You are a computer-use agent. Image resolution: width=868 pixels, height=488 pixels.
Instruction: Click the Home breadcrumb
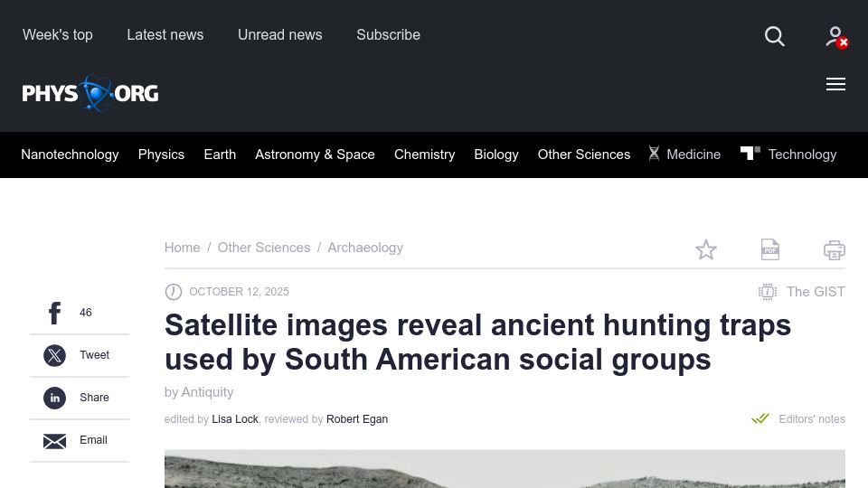click(182, 248)
